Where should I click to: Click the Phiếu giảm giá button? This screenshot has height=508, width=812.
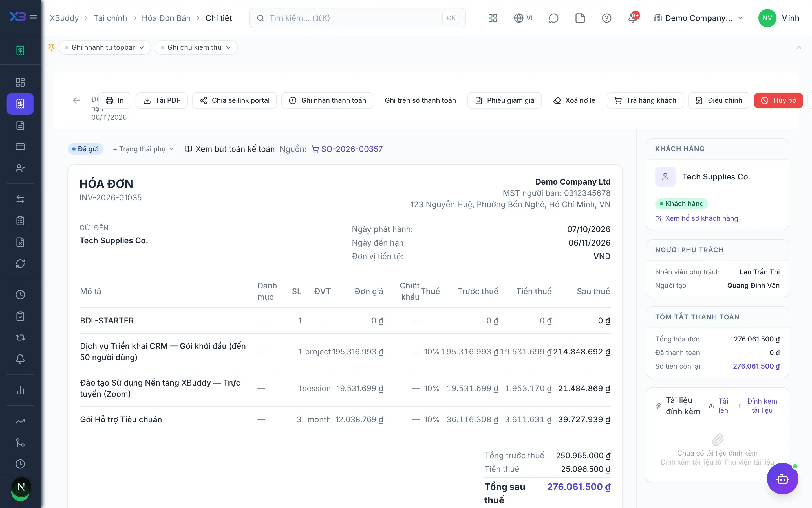[504, 100]
